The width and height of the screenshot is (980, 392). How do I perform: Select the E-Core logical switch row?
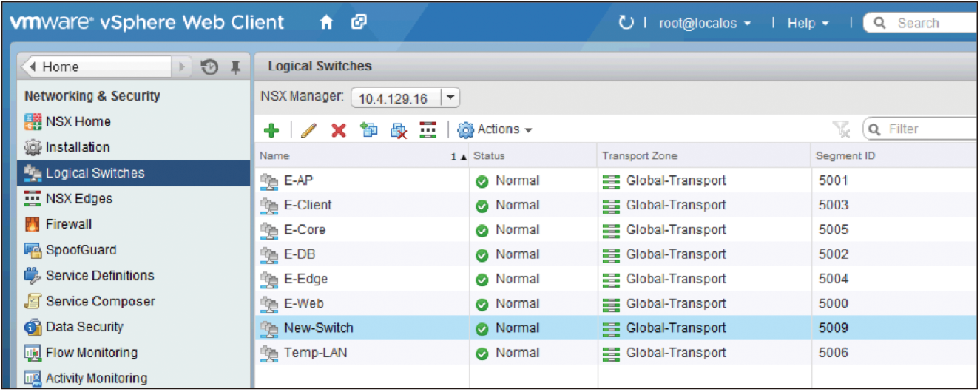(617, 229)
